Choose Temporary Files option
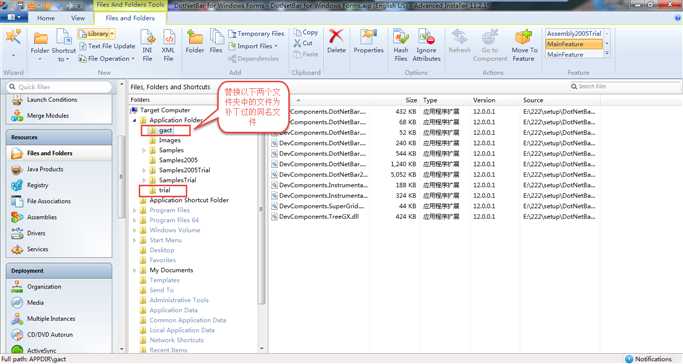 [256, 34]
